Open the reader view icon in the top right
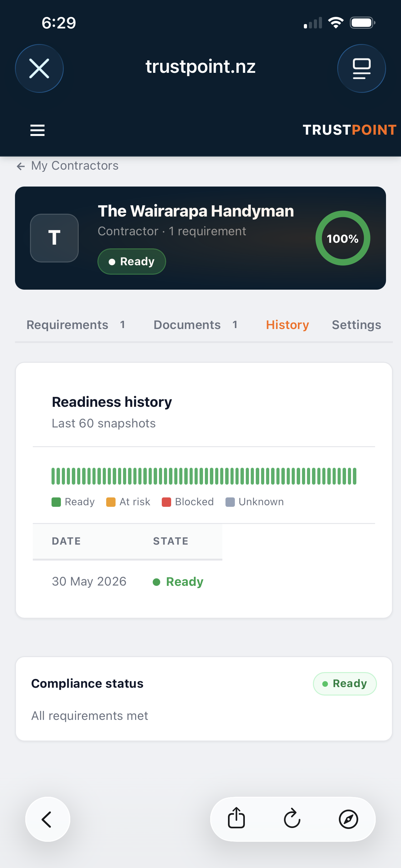 click(x=361, y=68)
